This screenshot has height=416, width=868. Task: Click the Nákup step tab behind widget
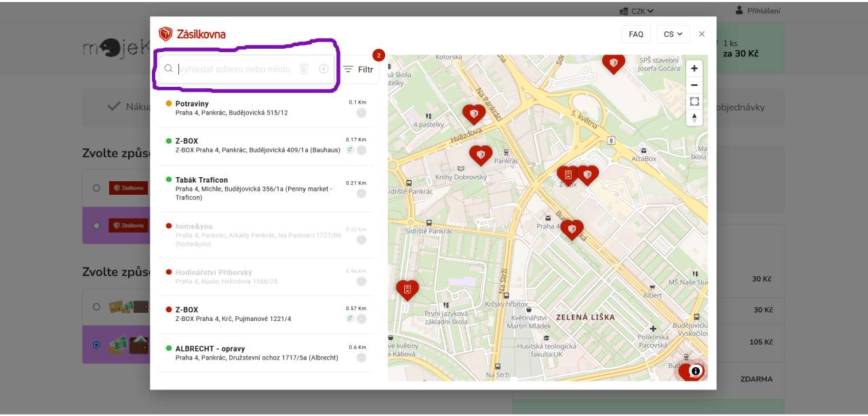[128, 107]
